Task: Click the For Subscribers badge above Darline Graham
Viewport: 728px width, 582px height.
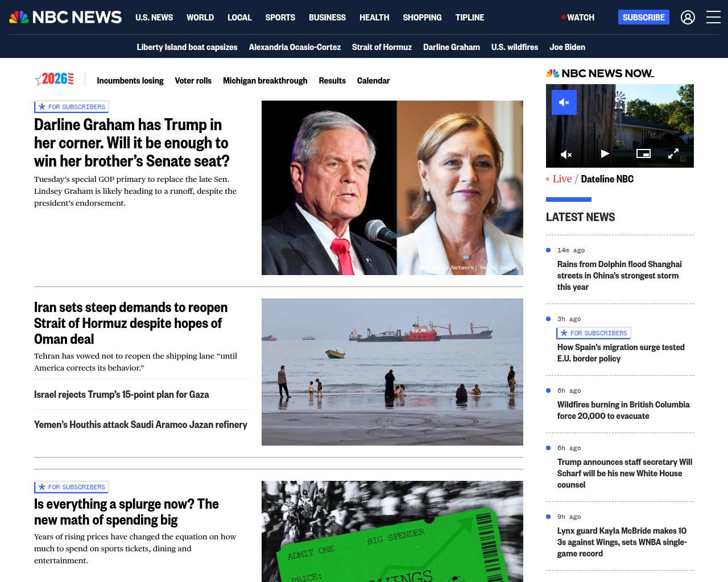Action: point(72,107)
